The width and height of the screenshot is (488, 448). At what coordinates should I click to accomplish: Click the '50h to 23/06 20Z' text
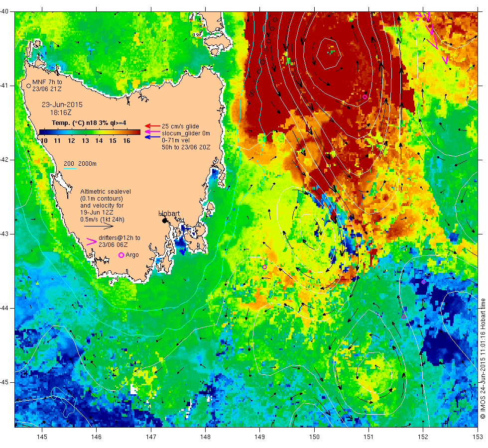pos(186,147)
